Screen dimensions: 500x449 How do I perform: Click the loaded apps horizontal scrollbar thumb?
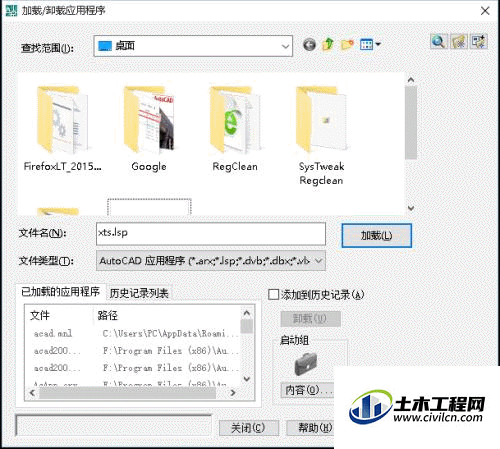tap(127, 393)
